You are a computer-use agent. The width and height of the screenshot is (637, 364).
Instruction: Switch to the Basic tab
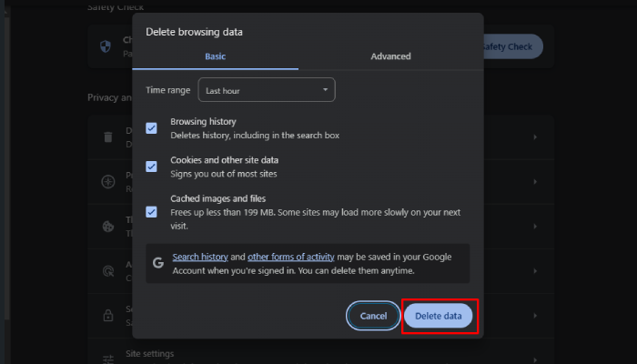(x=215, y=56)
